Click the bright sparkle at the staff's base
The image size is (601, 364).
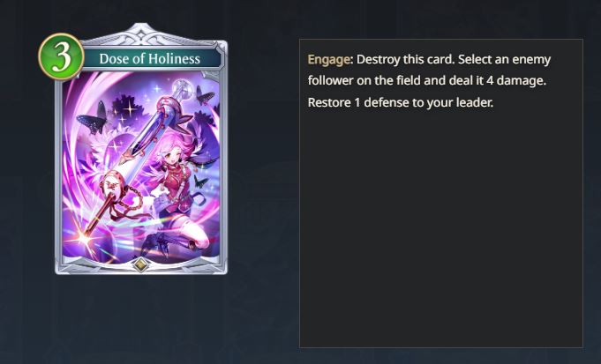[83, 239]
